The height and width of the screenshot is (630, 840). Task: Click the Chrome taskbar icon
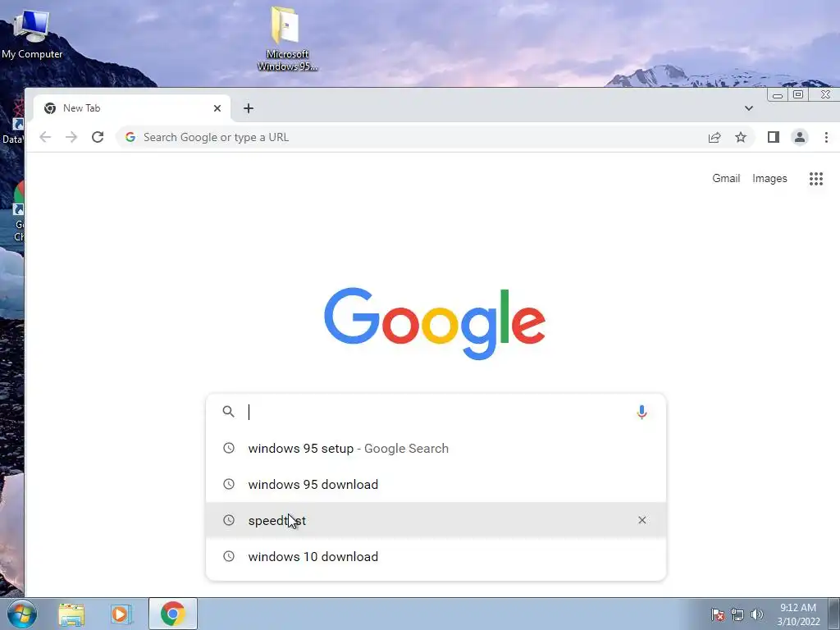pyautogui.click(x=172, y=614)
